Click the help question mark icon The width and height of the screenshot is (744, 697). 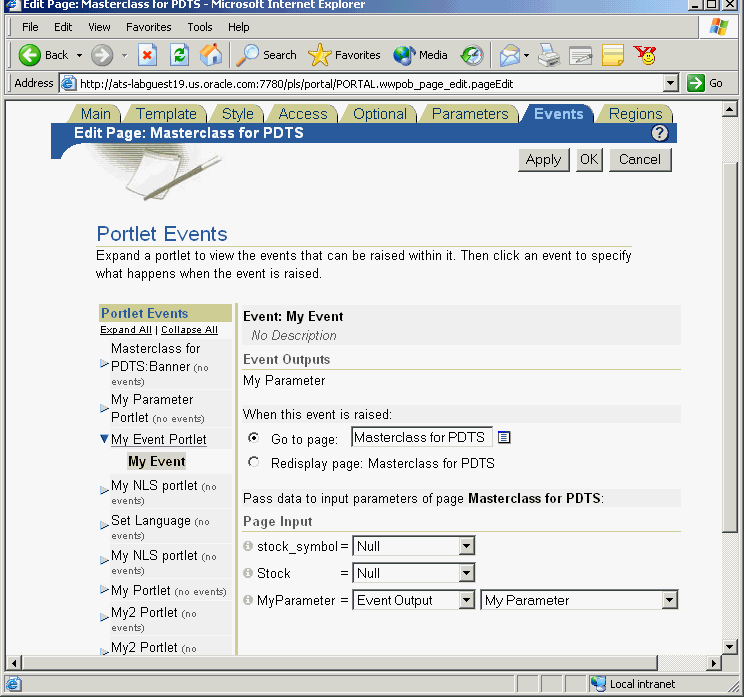(x=660, y=133)
